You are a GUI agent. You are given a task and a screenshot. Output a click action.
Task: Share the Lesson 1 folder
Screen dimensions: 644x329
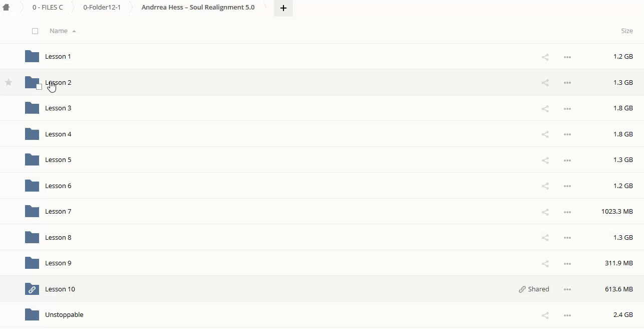click(x=545, y=57)
